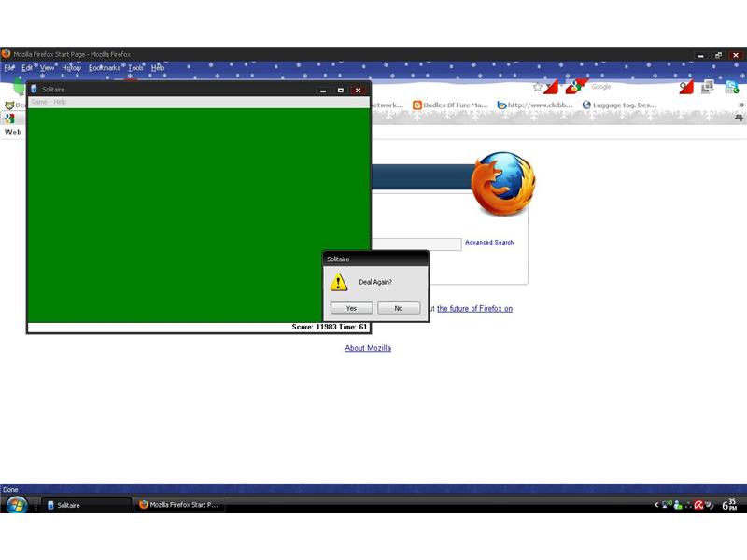Switch to Mozilla Firefox from the taskbar
Image resolution: width=747 pixels, height=560 pixels.
click(181, 505)
